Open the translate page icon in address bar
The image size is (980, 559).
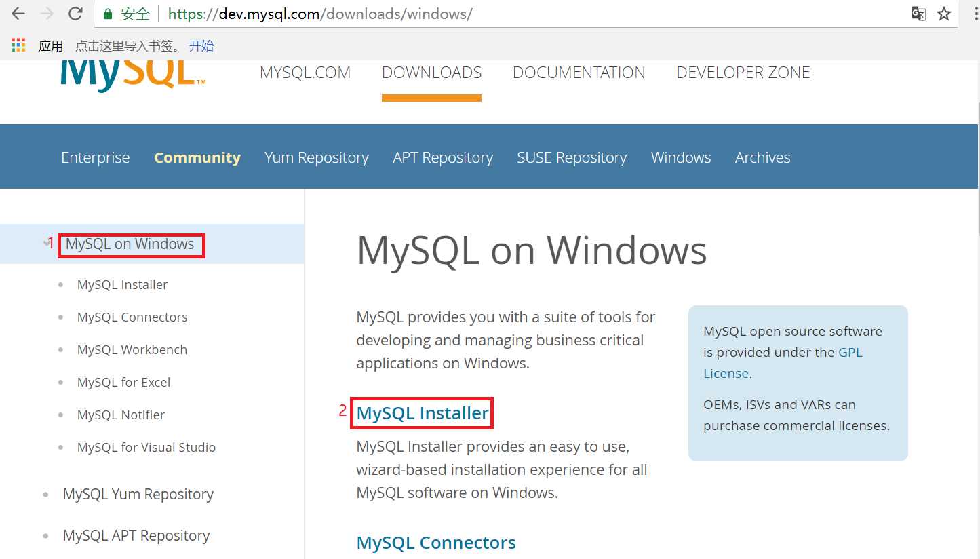pyautogui.click(x=918, y=14)
